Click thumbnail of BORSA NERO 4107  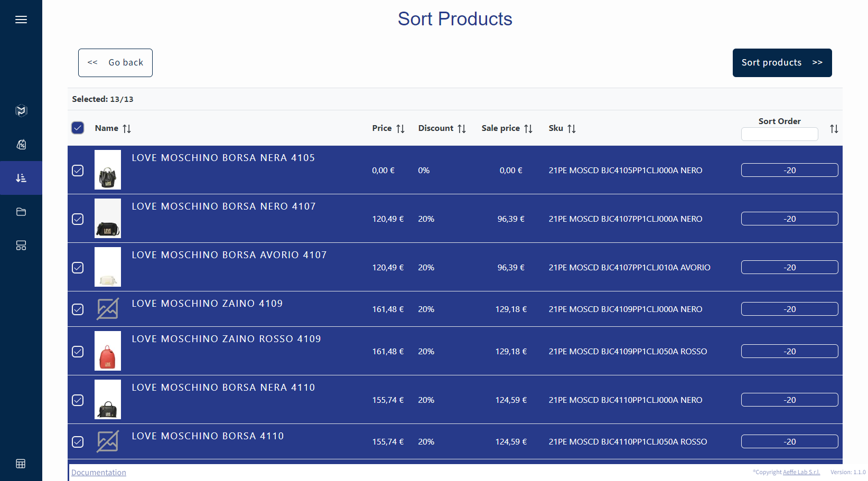tap(108, 218)
